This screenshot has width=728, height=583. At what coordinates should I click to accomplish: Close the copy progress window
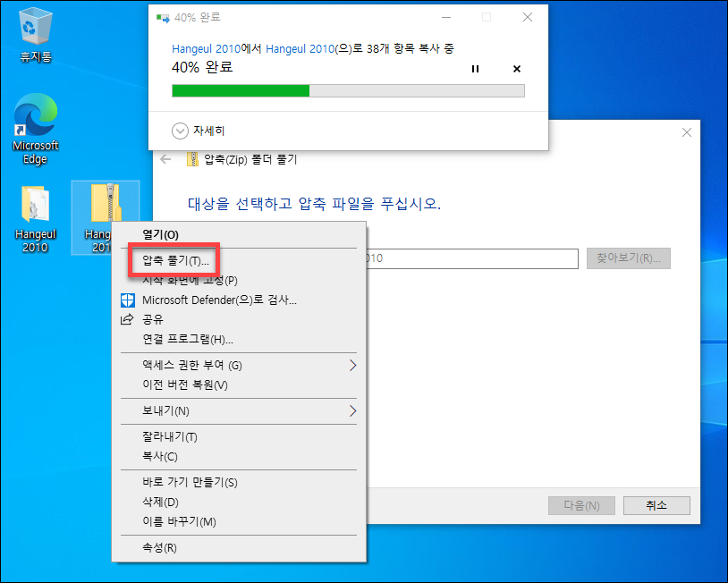528,18
